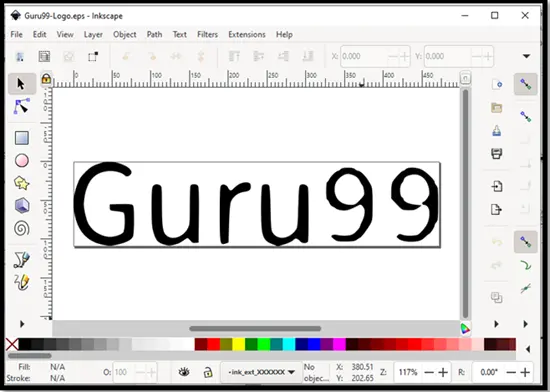This screenshot has height=392, width=550.
Task: Select the Bezier pen tool
Action: 22,260
